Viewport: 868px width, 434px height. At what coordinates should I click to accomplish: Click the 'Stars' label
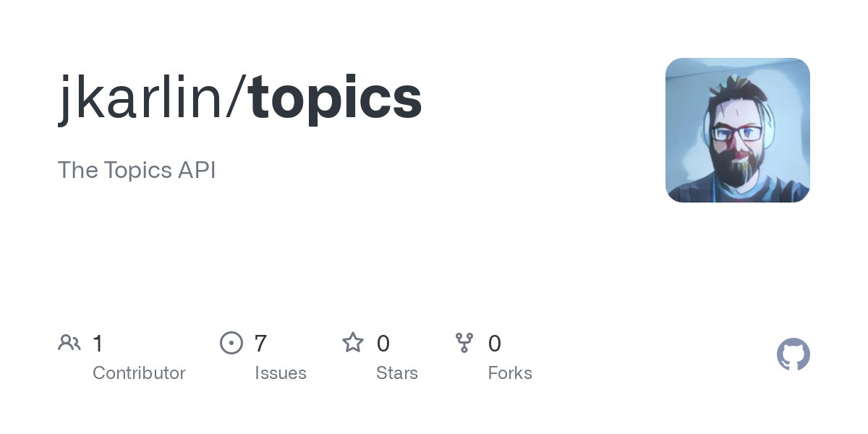397,373
